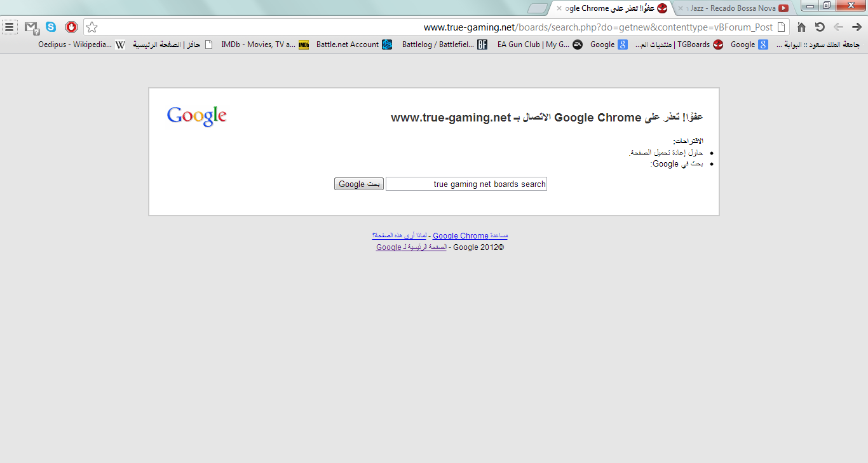Open the حافز الصفحة الرئيسية bookmark
This screenshot has width=868, height=463.
[x=173, y=45]
